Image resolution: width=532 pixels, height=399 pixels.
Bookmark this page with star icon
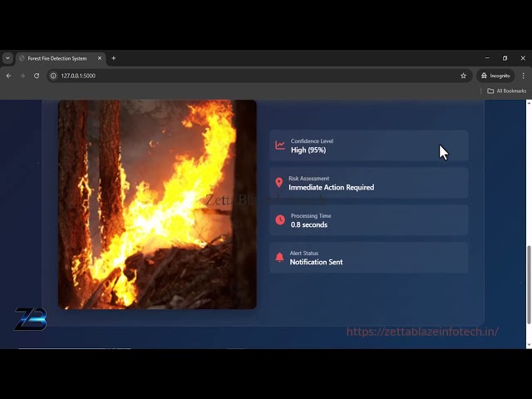(x=464, y=76)
